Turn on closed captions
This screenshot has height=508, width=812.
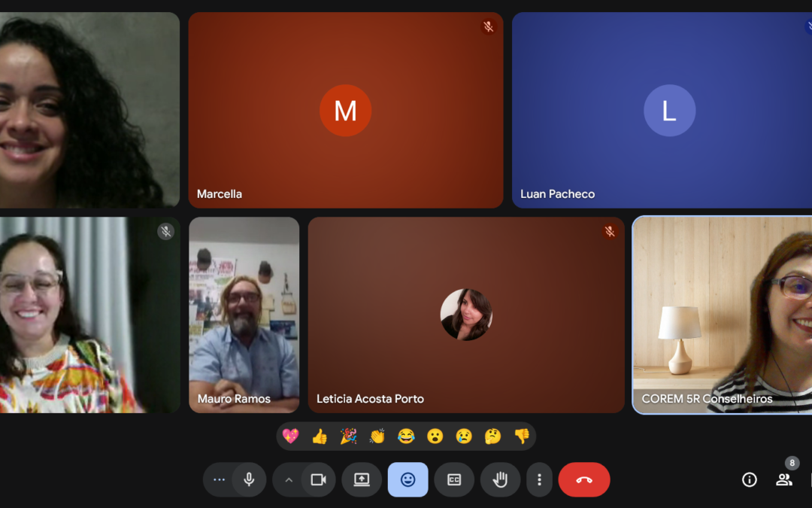click(x=454, y=480)
